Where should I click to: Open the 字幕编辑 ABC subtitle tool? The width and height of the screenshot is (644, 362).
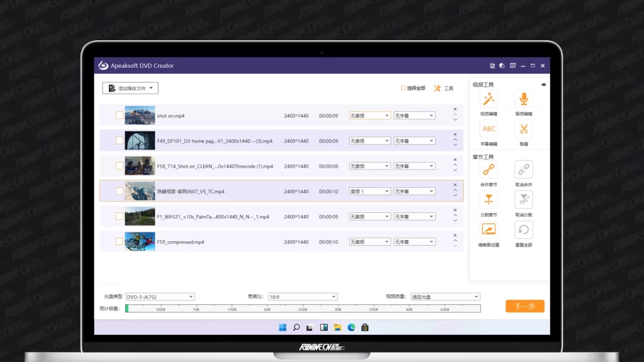[x=489, y=129]
